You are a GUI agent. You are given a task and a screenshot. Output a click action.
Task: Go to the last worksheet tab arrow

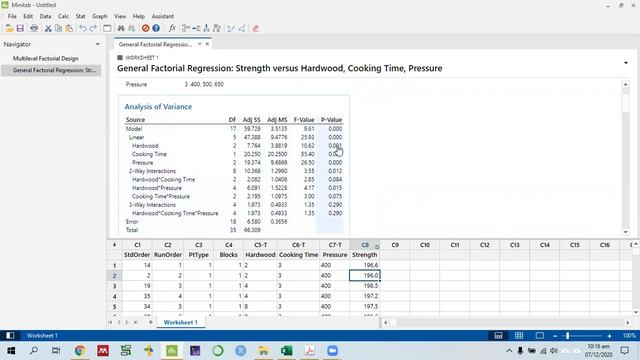click(136, 322)
